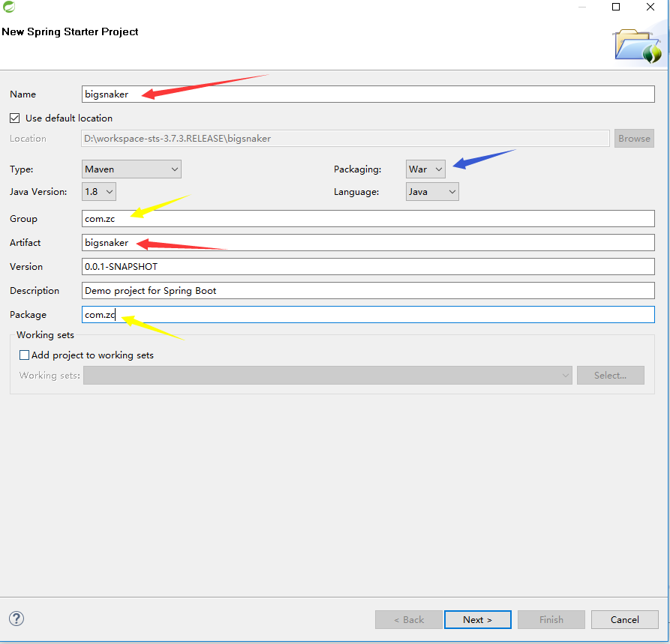
Task: Expand the disabled Working sets combo box
Action: click(x=328, y=376)
